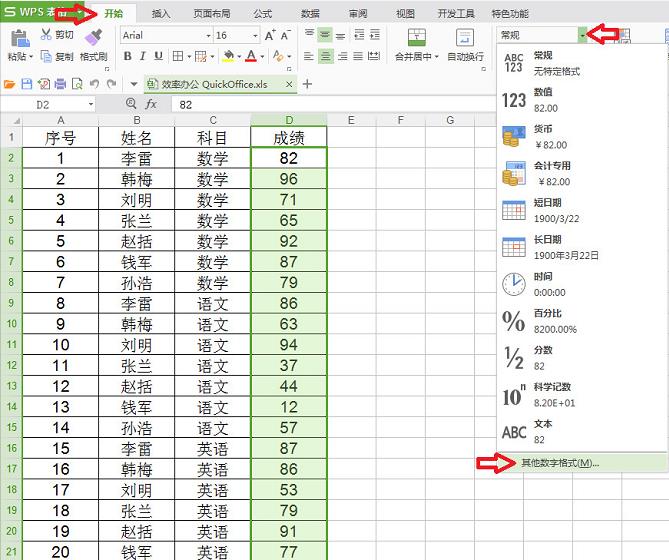Toggle middle vertical alignment
Image resolution: width=669 pixels, height=560 pixels.
325,35
